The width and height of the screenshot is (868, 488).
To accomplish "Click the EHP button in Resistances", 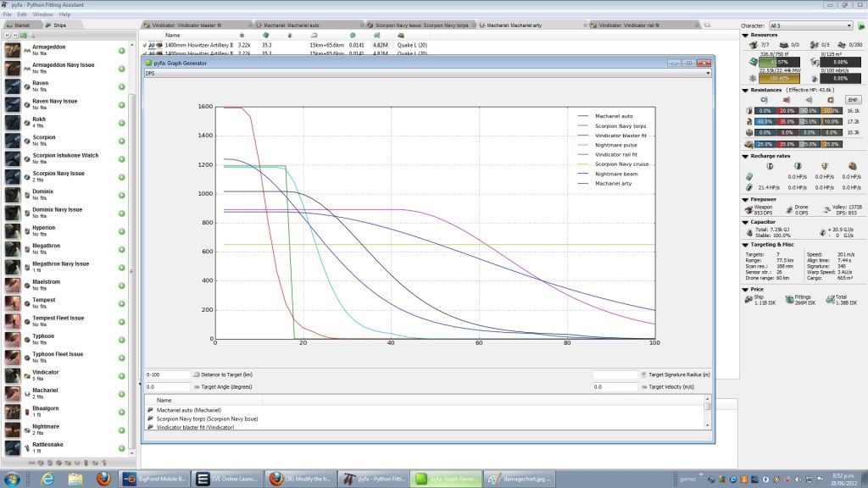I will pyautogui.click(x=854, y=100).
